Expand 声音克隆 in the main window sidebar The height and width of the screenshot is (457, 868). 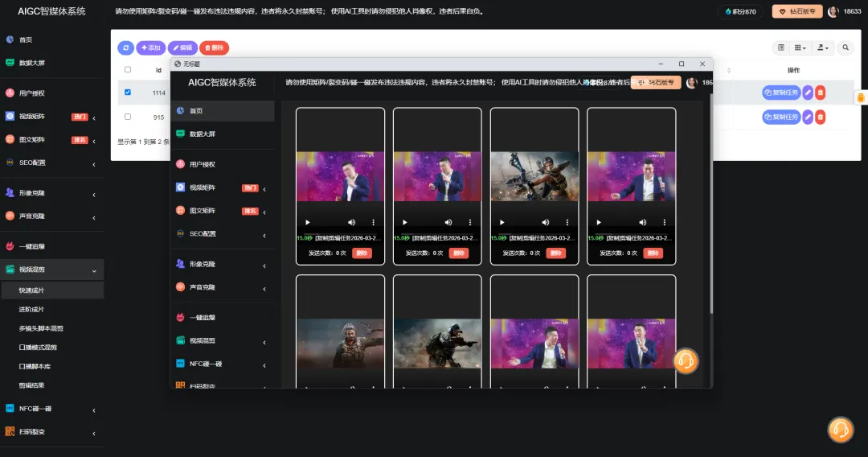click(x=52, y=216)
